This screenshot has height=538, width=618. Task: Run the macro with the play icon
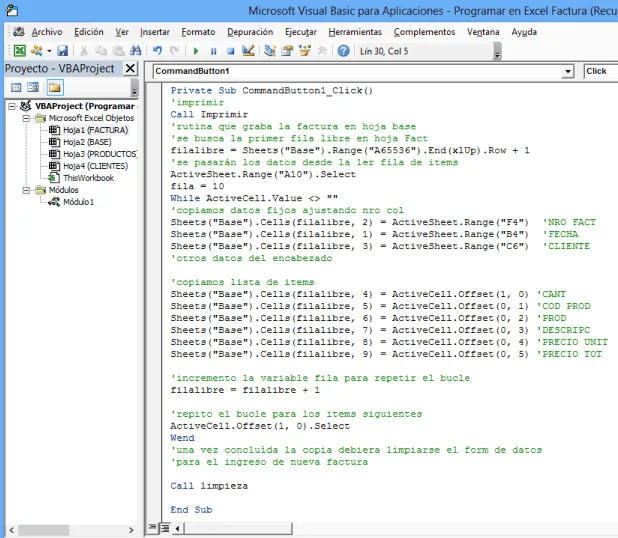196,50
